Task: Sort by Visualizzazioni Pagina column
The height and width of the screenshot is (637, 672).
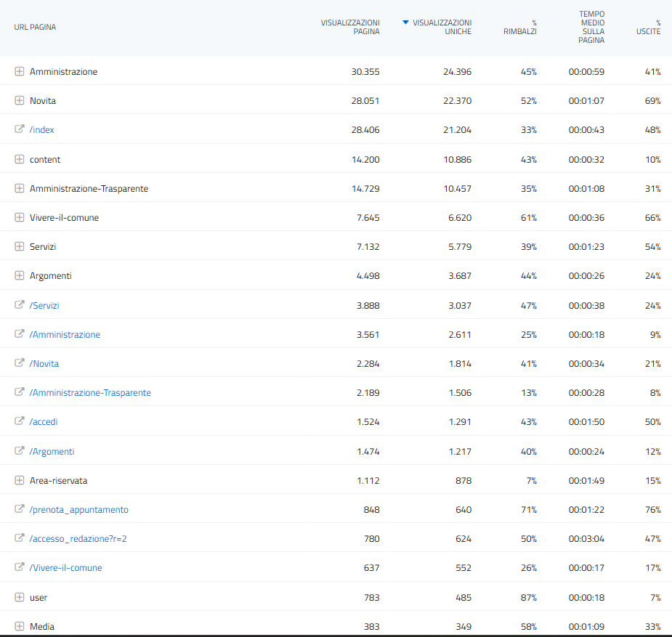Action: click(350, 27)
